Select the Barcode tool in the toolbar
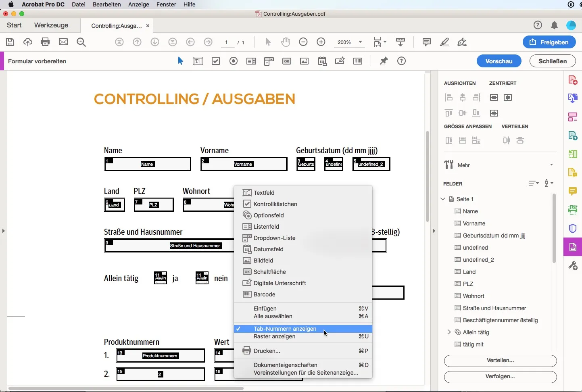 pos(358,61)
